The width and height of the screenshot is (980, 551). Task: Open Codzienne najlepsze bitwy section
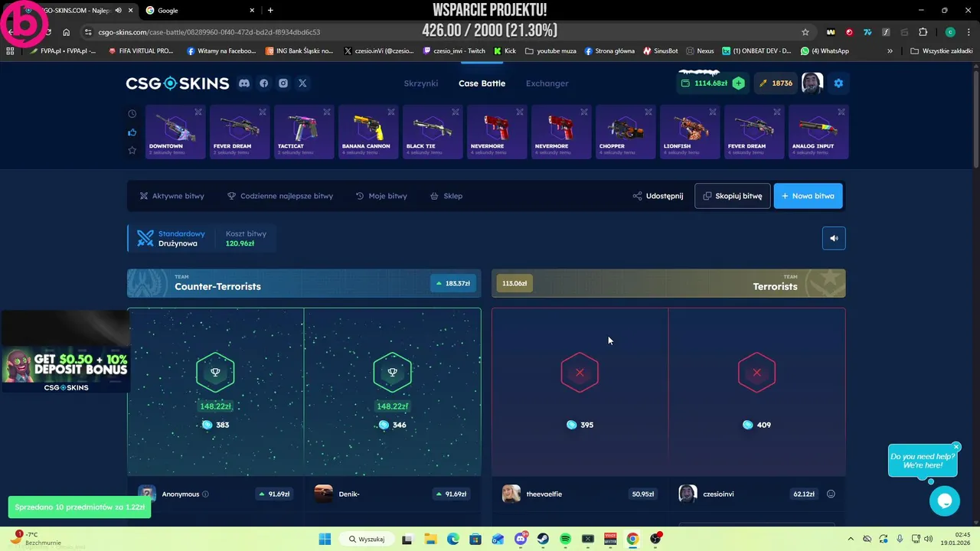click(x=280, y=196)
